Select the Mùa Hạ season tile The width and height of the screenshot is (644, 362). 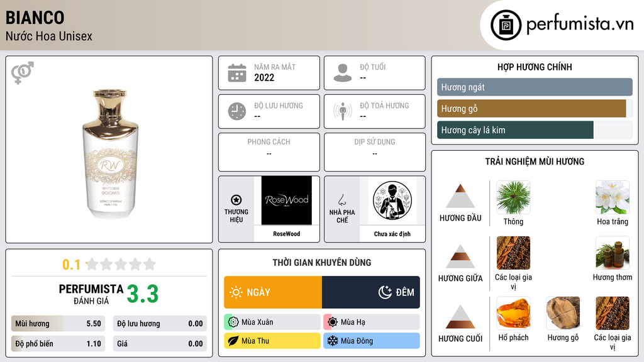[x=372, y=322]
